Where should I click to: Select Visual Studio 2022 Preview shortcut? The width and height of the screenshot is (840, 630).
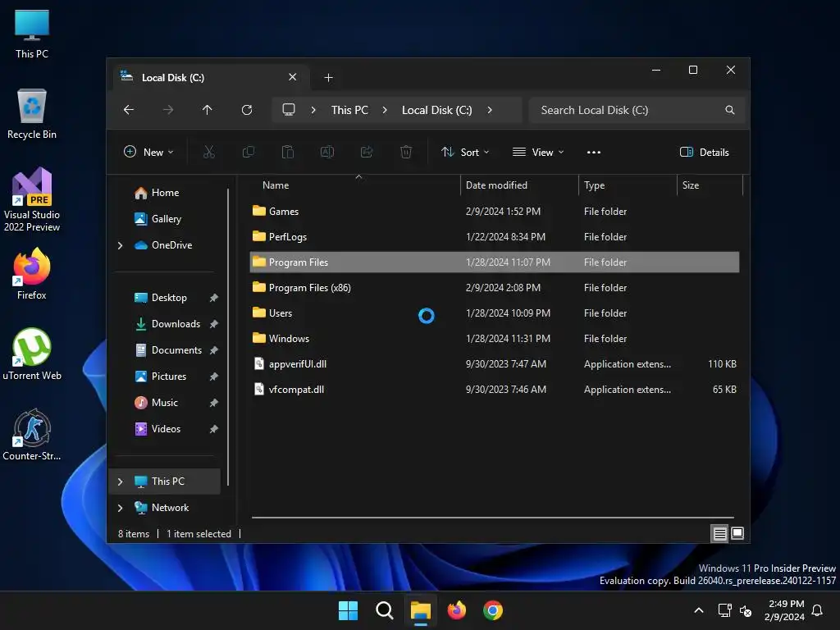tap(32, 199)
